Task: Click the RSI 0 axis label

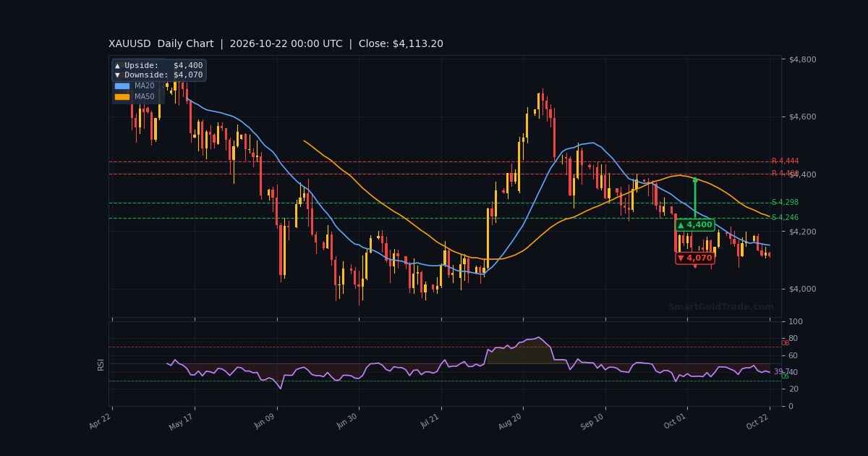Action: (791, 406)
